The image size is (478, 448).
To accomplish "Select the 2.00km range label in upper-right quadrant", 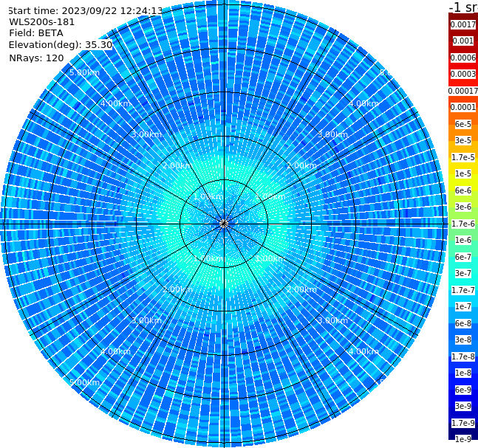I will tap(301, 165).
